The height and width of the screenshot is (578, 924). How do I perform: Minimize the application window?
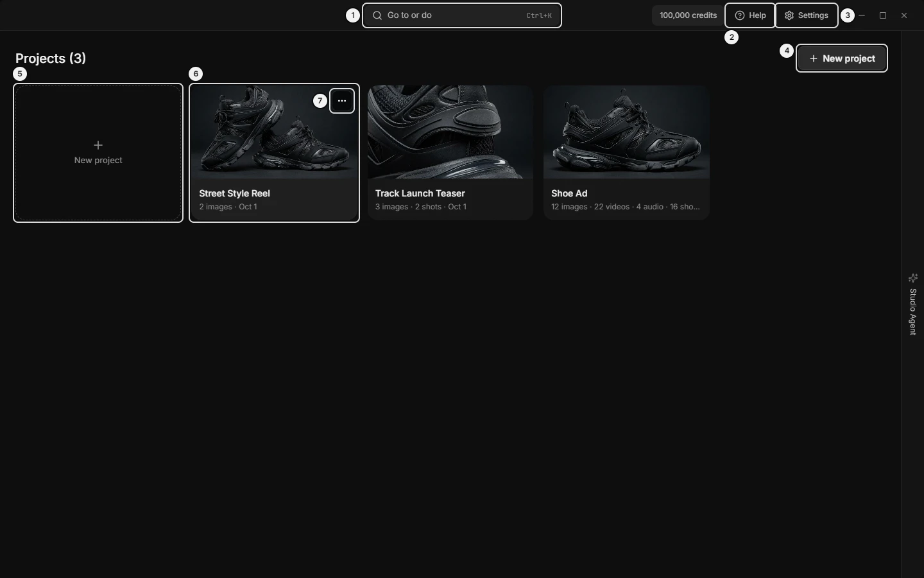pyautogui.click(x=862, y=15)
